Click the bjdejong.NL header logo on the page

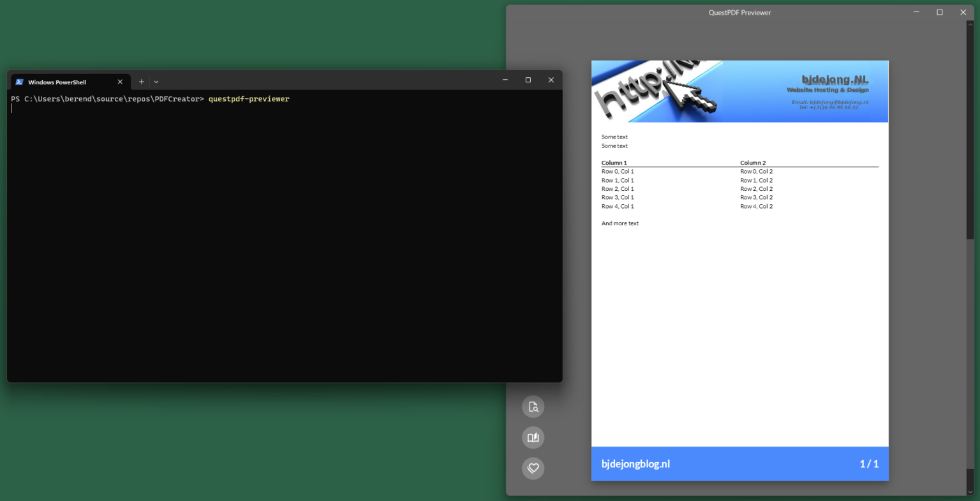[835, 81]
